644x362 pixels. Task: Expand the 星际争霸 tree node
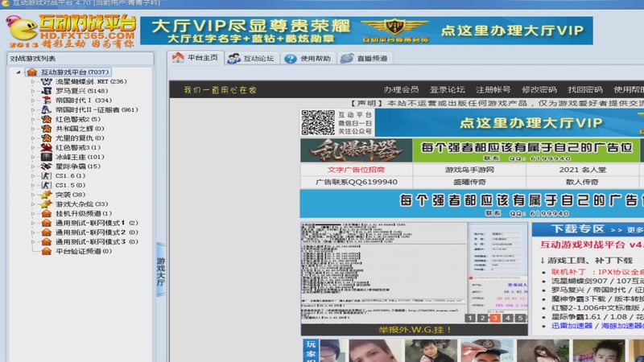(x=33, y=167)
